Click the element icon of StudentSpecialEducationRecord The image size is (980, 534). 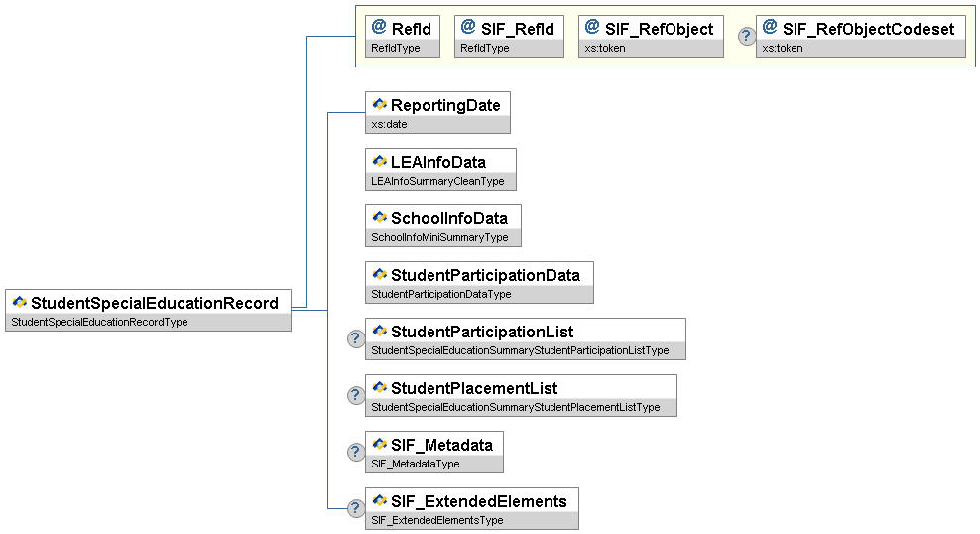pyautogui.click(x=19, y=303)
